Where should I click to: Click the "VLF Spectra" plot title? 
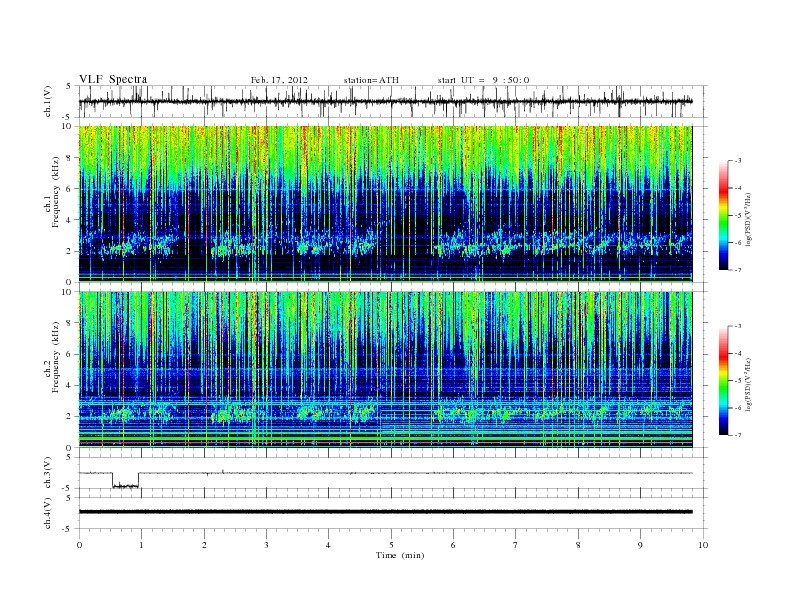113,79
